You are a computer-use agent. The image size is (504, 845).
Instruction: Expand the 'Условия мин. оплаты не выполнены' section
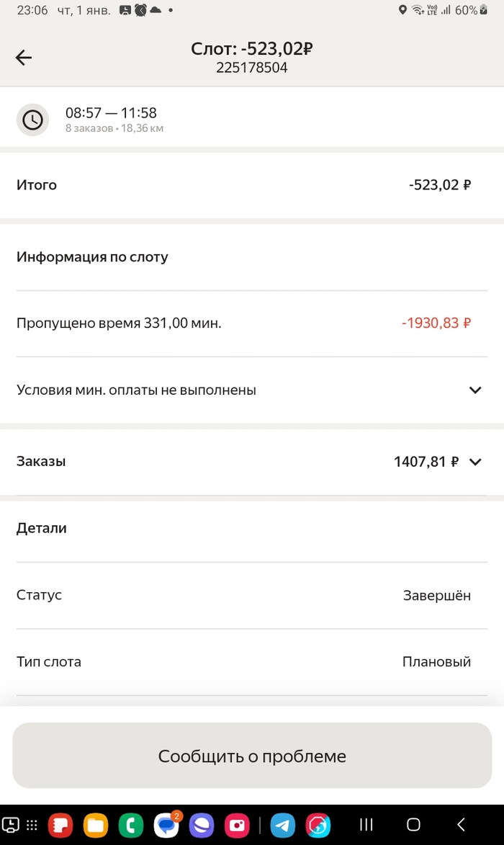click(x=474, y=390)
